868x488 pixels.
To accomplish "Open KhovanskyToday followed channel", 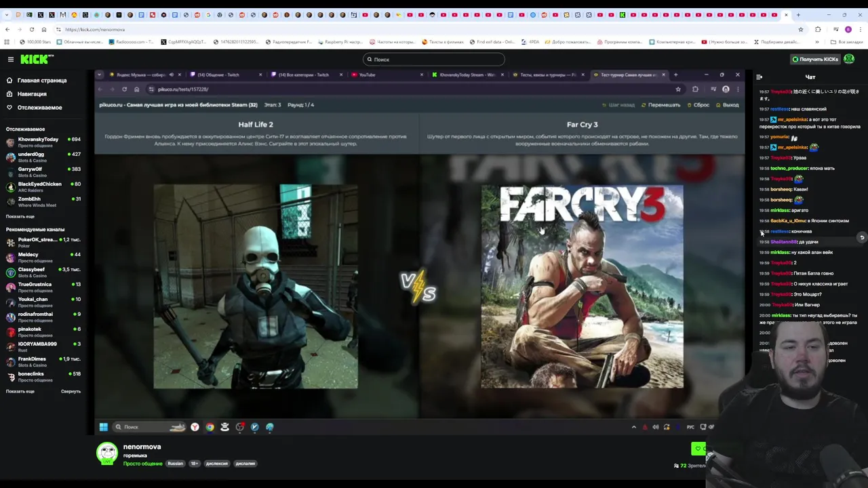I will [43, 142].
